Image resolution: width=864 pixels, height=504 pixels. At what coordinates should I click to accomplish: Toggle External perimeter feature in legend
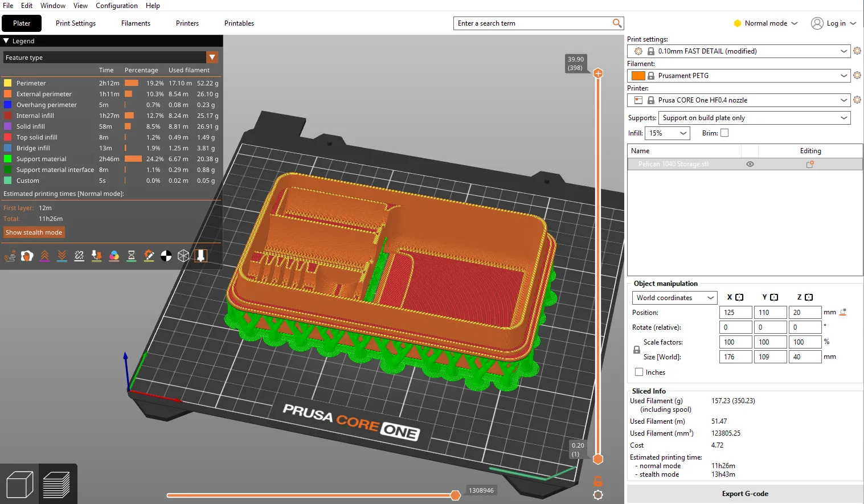(8, 94)
